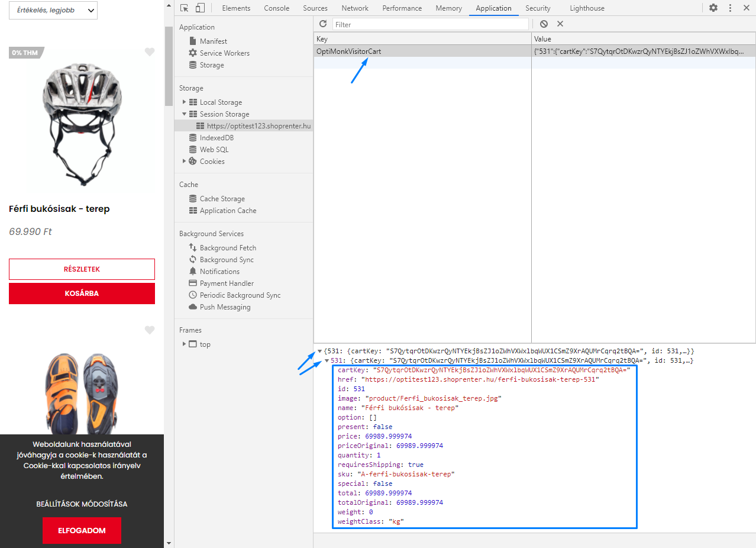
Task: Close the DevTools panel
Action: tap(746, 8)
